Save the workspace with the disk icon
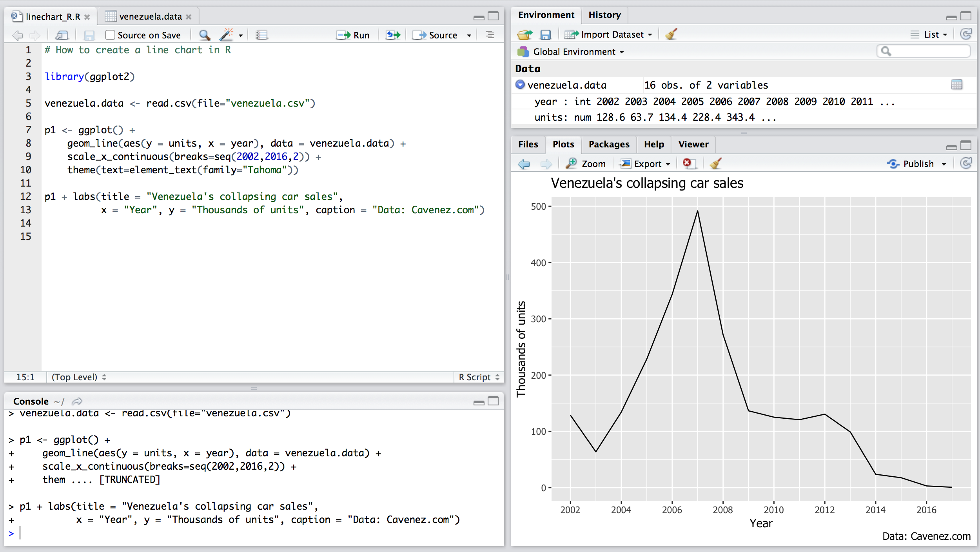This screenshot has height=552, width=980. coord(545,34)
